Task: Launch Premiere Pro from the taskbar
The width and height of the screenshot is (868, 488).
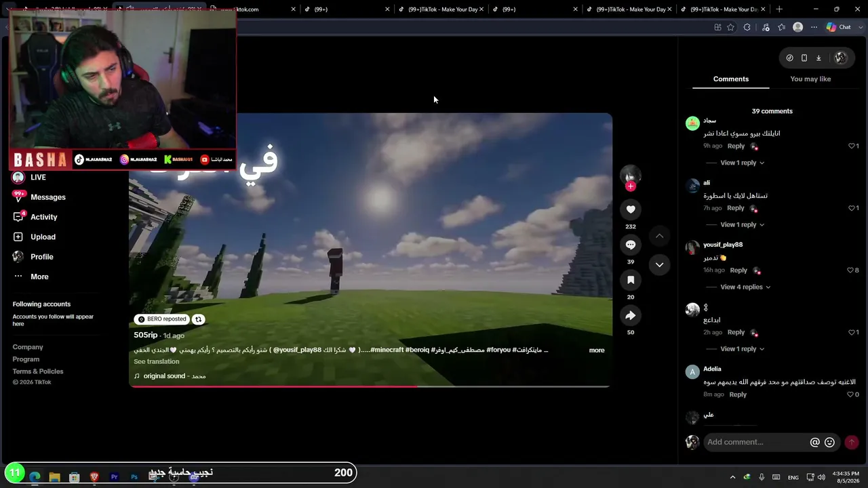Action: pyautogui.click(x=114, y=477)
